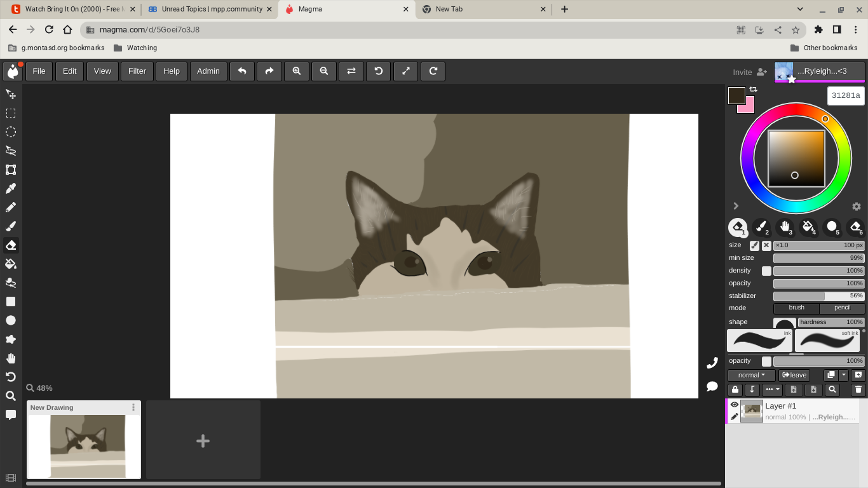Select the soft ink brush preset
Screen dimensions: 868x488
(827, 341)
